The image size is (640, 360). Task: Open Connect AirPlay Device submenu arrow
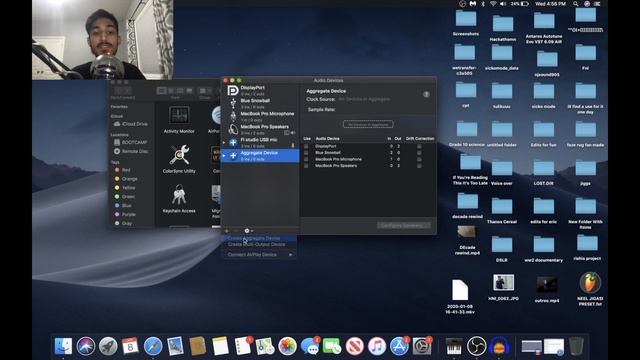click(x=291, y=255)
